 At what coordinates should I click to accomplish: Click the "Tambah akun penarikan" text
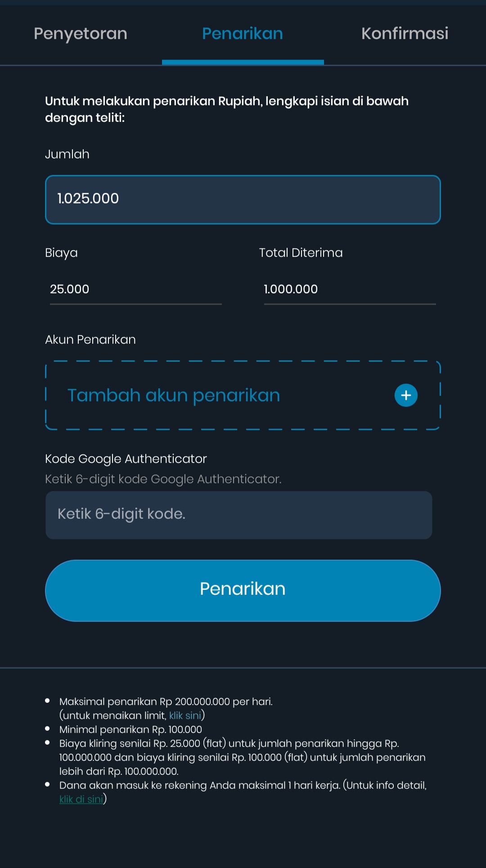[x=174, y=395]
